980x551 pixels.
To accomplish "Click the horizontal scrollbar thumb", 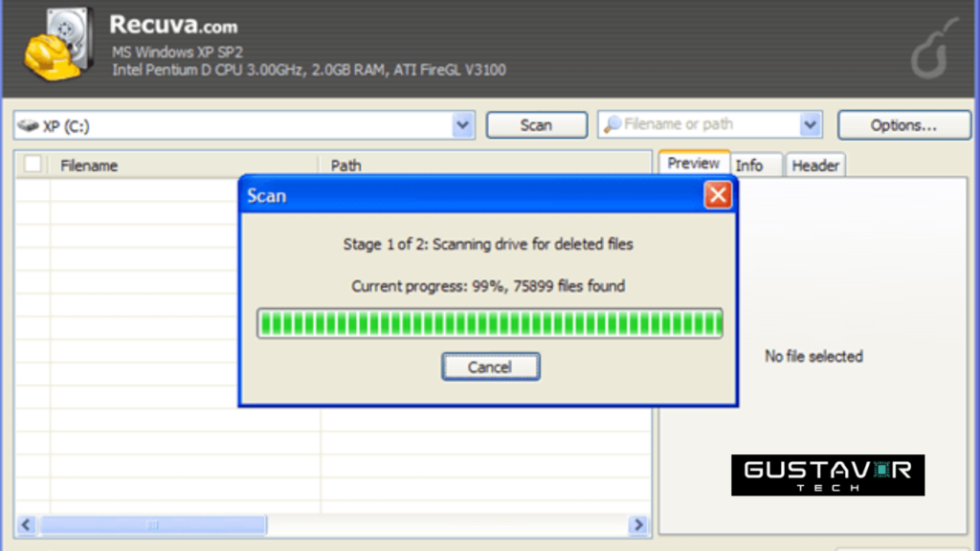I will pyautogui.click(x=153, y=525).
